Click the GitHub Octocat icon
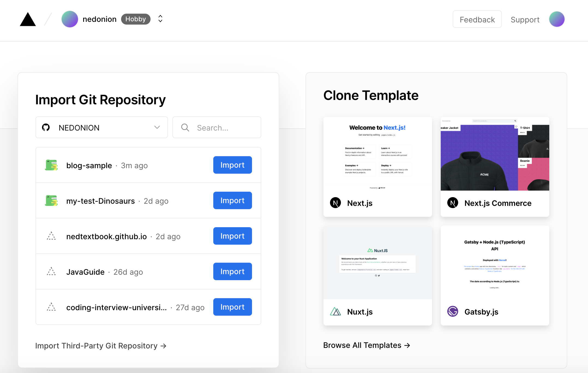Viewport: 588px width, 373px height. coord(46,128)
